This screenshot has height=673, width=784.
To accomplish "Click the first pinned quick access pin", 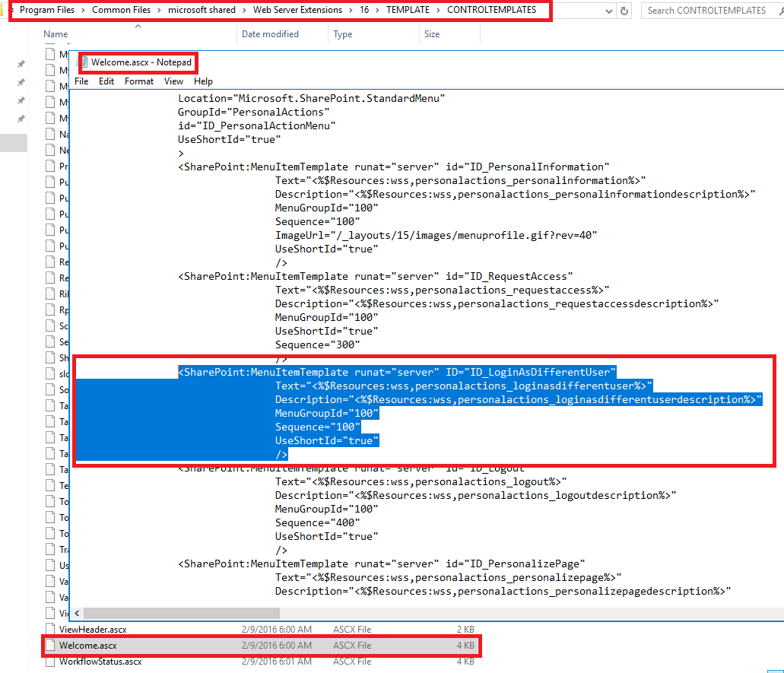I will [x=21, y=64].
